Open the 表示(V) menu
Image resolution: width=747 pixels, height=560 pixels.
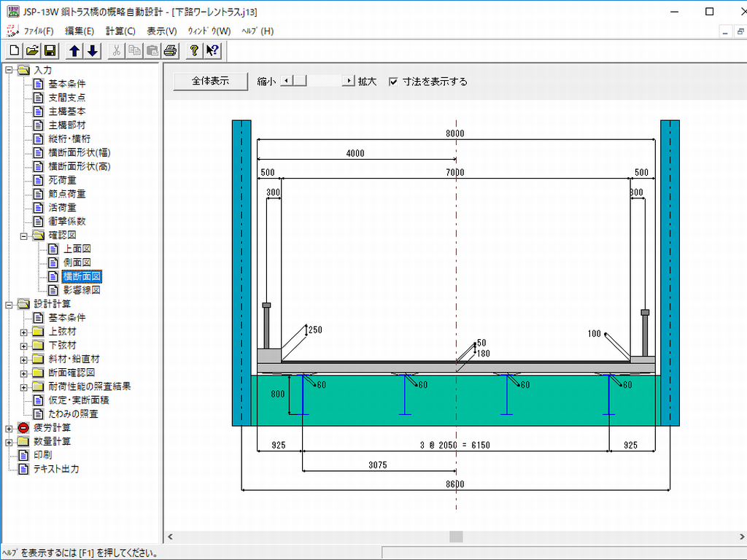pos(161,31)
